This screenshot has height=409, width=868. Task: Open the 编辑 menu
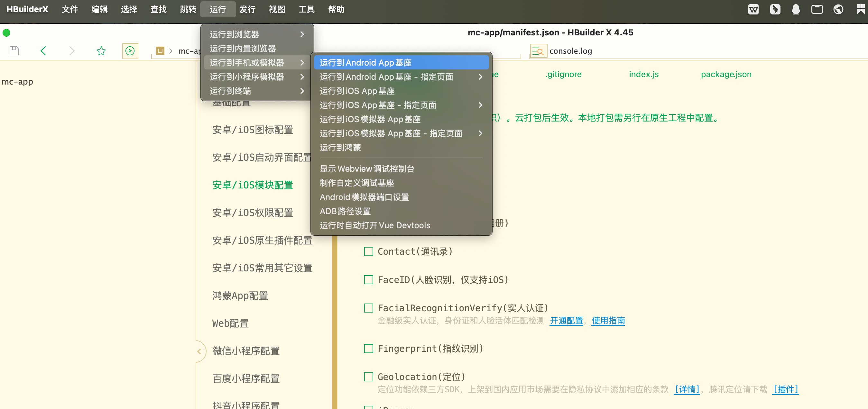point(99,9)
